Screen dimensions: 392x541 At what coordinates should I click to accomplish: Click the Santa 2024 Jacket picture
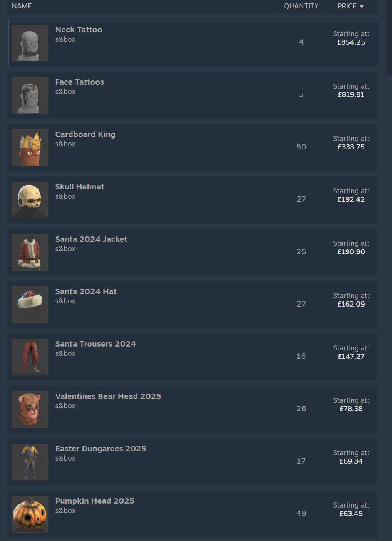coord(30,252)
